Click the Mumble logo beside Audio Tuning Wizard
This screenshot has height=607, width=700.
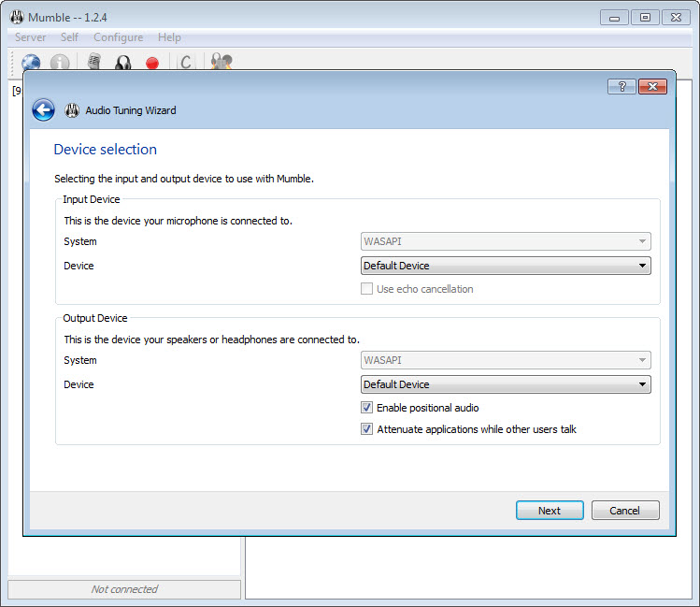(72, 110)
